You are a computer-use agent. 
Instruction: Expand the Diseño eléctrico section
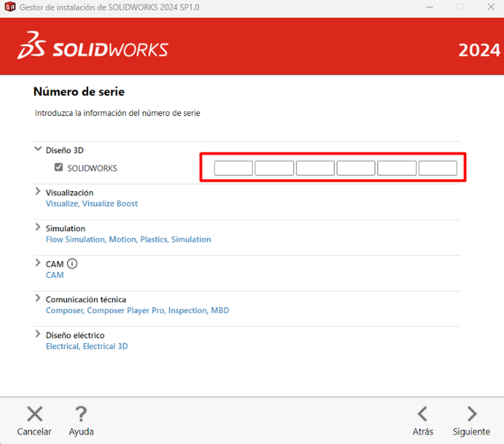tap(38, 334)
